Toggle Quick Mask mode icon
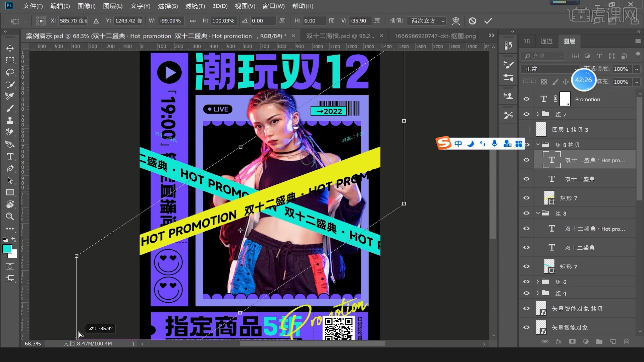Screen dimensions: 644x362 click(x=10, y=266)
